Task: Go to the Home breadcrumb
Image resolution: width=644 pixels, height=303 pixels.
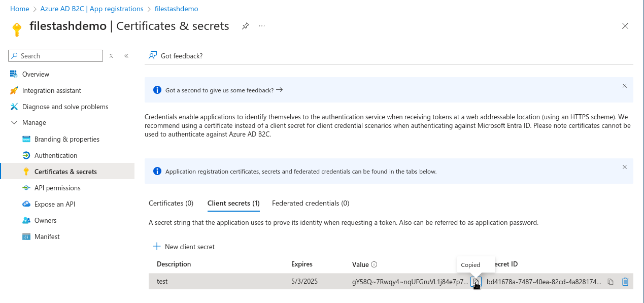Action: (x=20, y=9)
